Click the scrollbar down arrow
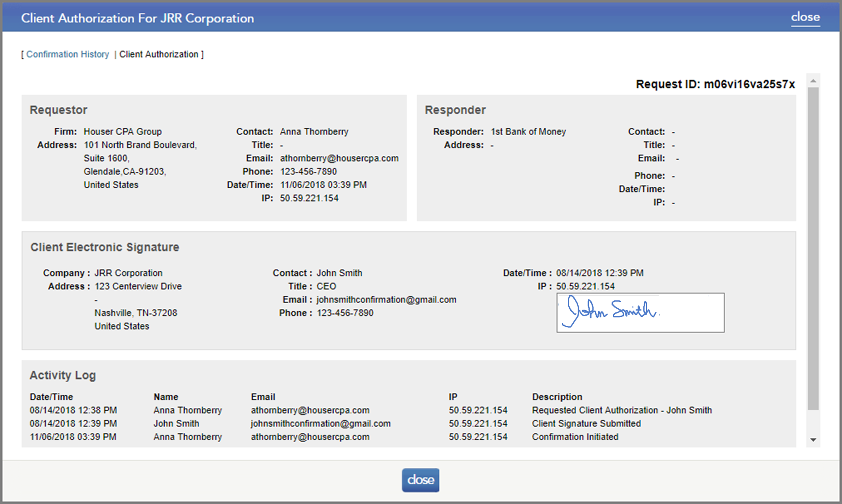The image size is (842, 504). click(813, 440)
